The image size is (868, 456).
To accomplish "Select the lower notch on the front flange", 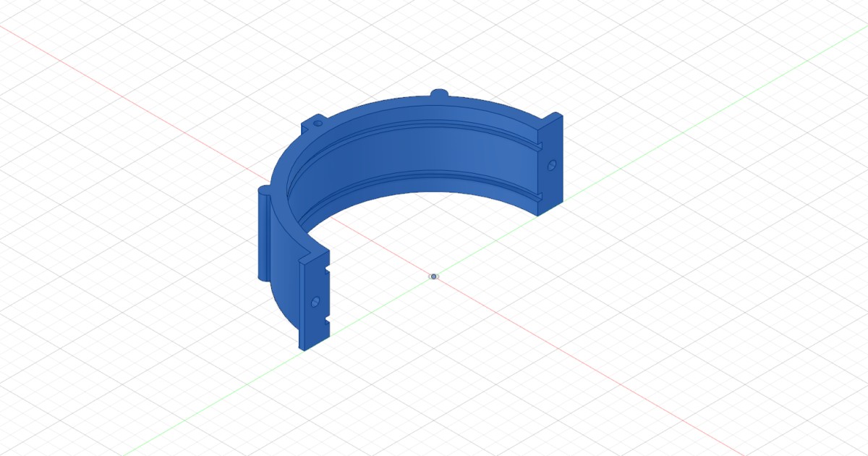I will tap(327, 320).
